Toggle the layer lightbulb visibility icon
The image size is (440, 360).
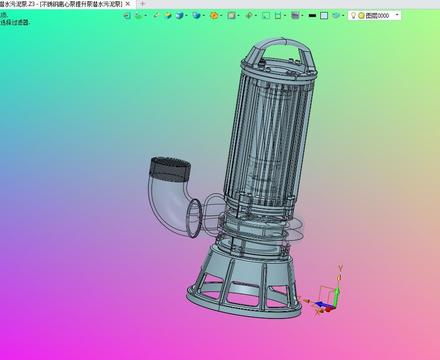353,15
